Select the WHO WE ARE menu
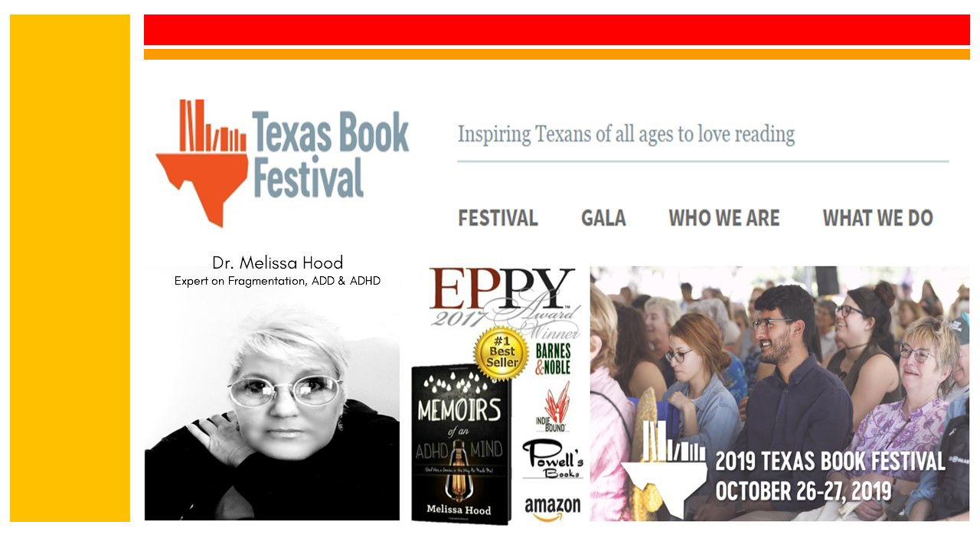 click(x=724, y=218)
